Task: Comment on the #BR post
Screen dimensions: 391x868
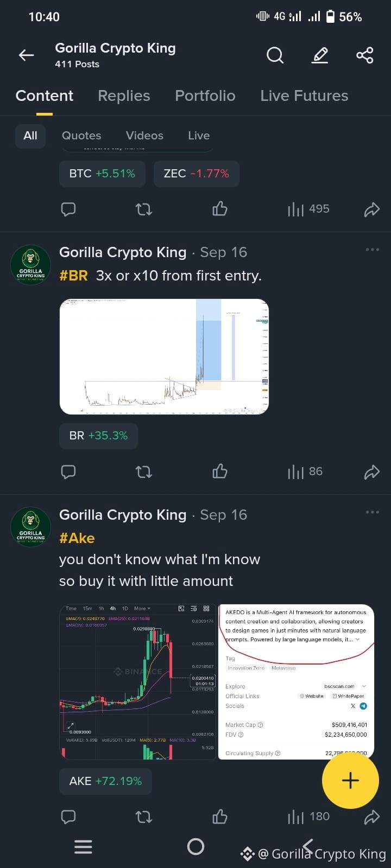Action: (x=68, y=471)
